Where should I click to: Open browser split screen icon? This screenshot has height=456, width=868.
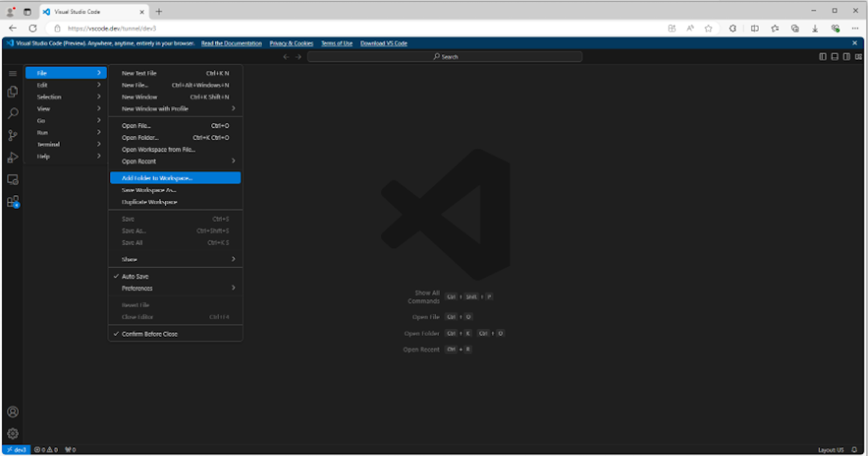(754, 28)
